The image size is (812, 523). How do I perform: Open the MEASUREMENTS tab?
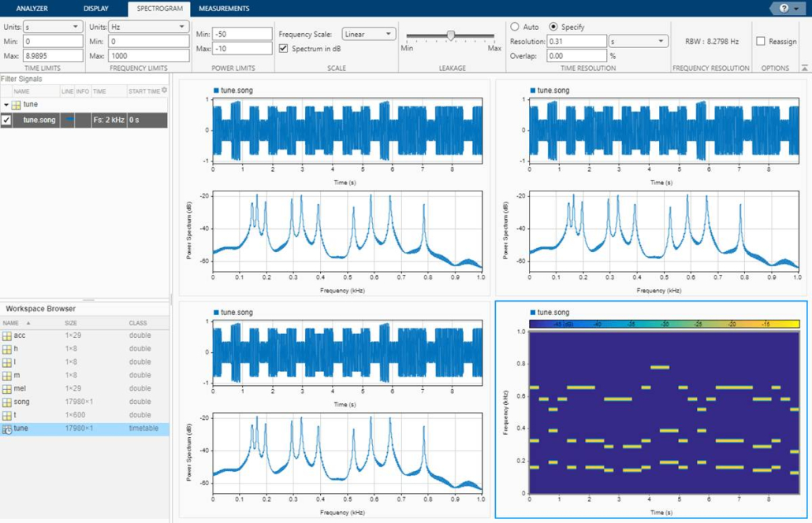(x=224, y=9)
